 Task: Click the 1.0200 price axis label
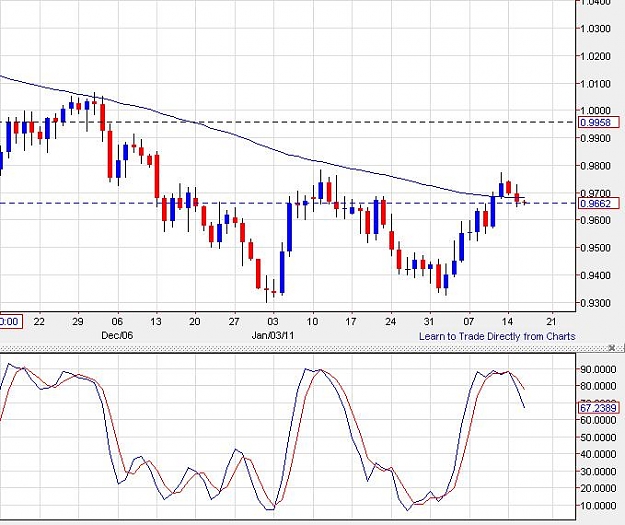[x=596, y=56]
